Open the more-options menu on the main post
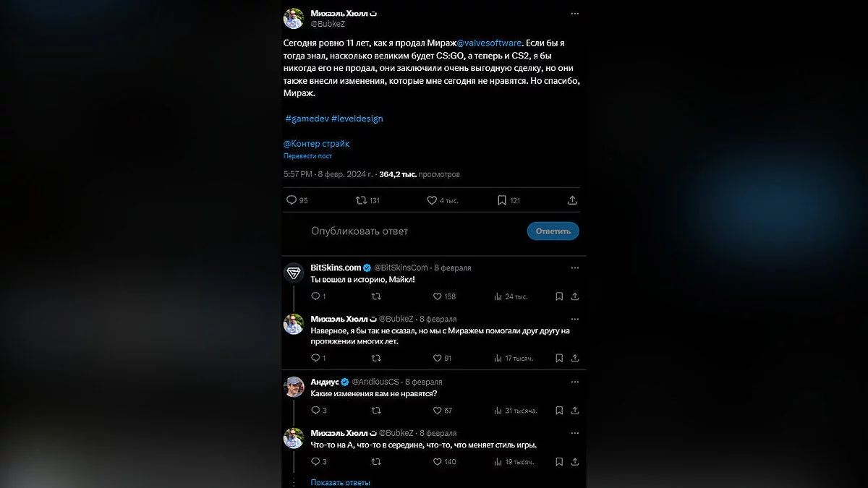The image size is (868, 488). pyautogui.click(x=574, y=14)
